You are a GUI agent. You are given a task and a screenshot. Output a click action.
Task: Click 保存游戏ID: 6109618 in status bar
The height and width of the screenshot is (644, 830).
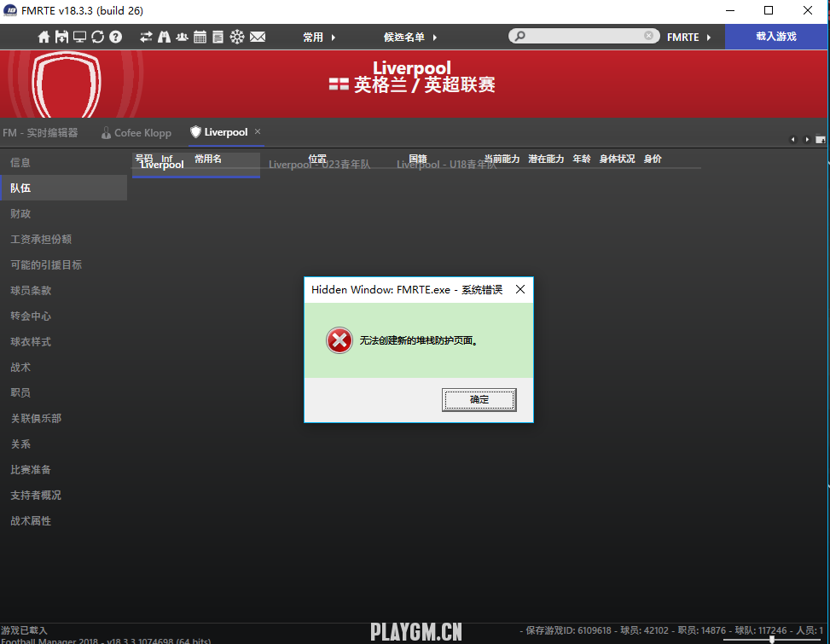click(x=568, y=630)
